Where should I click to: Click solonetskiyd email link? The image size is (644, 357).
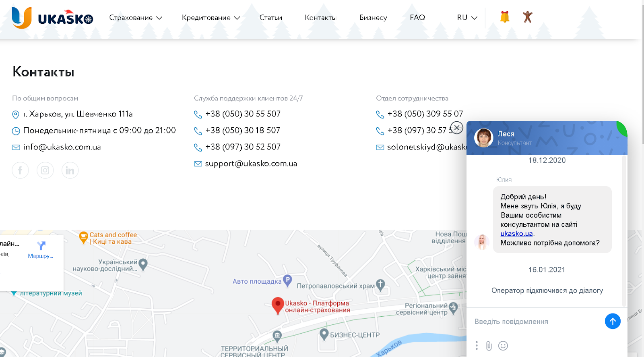pyautogui.click(x=427, y=147)
